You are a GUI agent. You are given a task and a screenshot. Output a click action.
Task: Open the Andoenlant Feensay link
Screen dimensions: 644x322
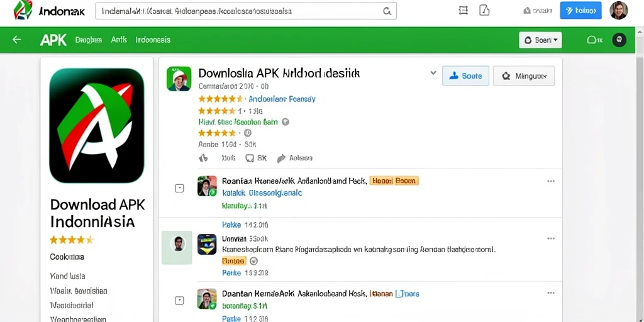(x=282, y=99)
